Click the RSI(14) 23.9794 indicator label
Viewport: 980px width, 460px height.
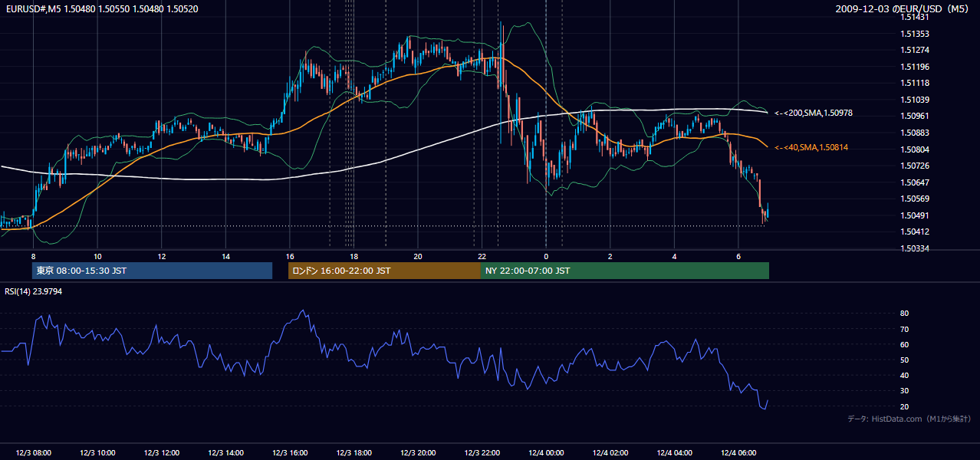point(34,291)
